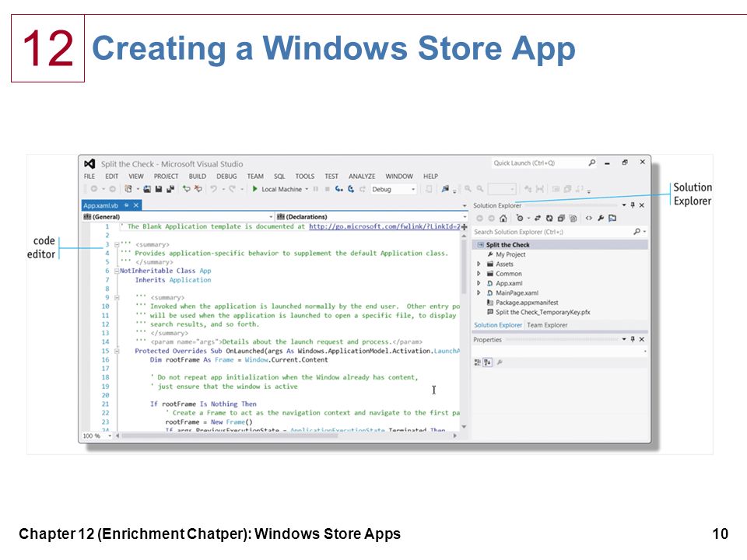
Task: Click the New Project toolbar icon
Action: [x=128, y=189]
